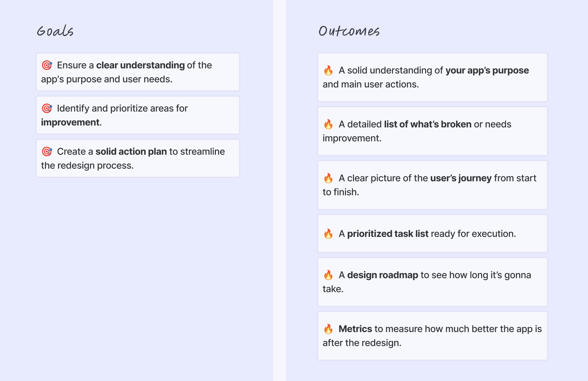Click the bold text "solid action plan"

pyautogui.click(x=131, y=151)
